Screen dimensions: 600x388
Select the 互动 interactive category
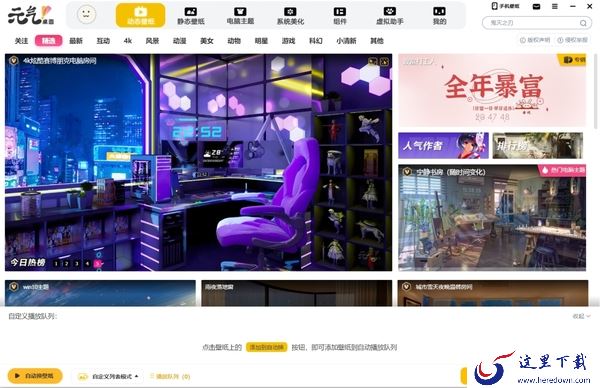click(103, 41)
